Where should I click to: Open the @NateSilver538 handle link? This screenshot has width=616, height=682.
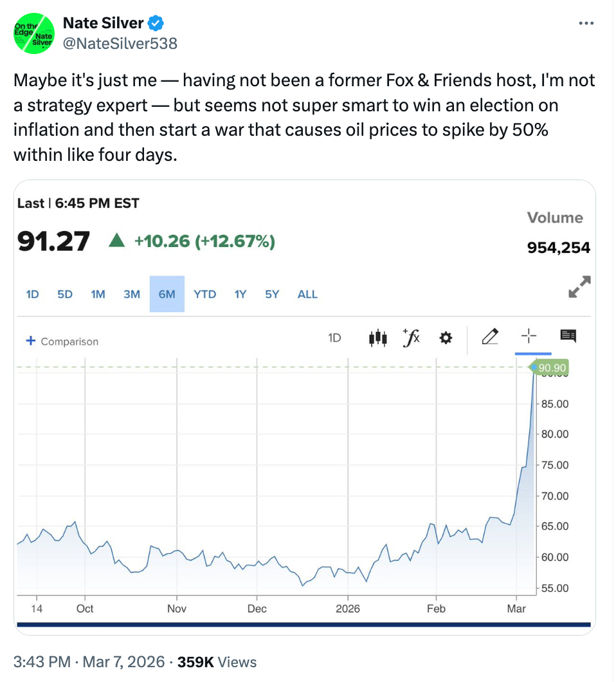point(120,43)
